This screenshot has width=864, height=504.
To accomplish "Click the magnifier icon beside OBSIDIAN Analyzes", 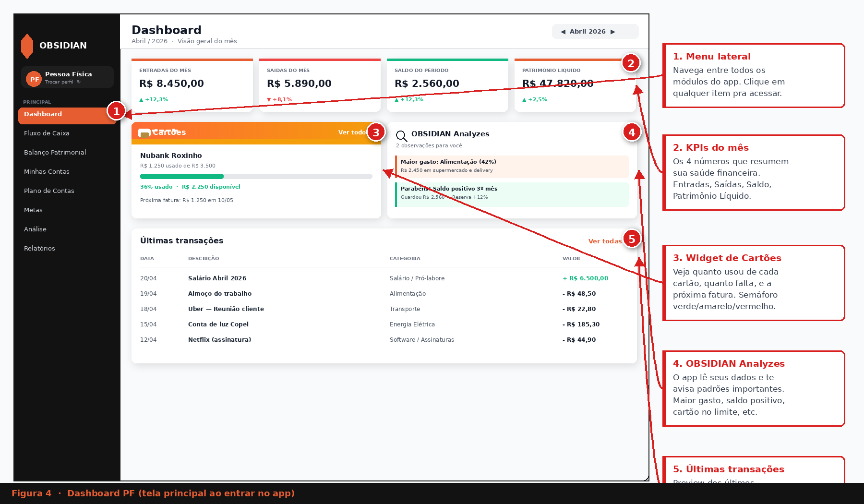I will click(402, 136).
